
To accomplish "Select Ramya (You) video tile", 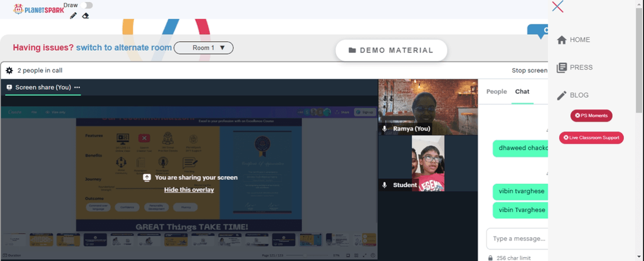I will tap(428, 107).
